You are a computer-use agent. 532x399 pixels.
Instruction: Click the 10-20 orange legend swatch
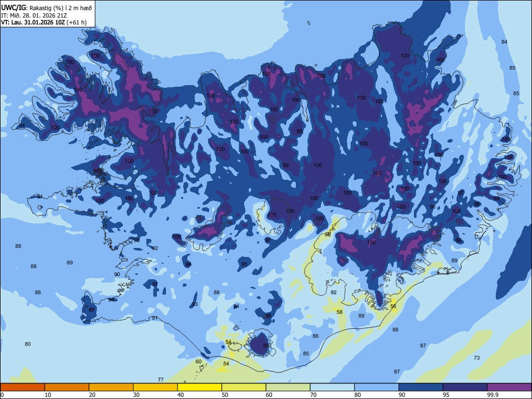[67, 387]
